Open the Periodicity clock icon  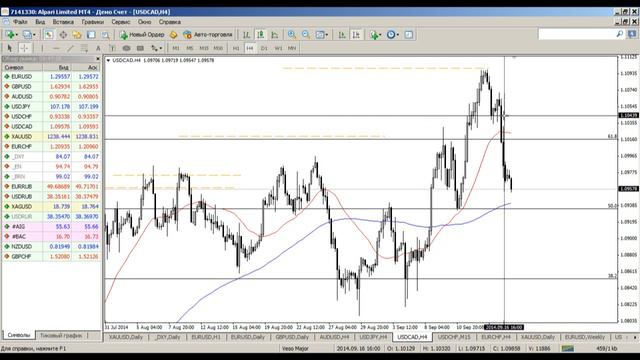click(x=391, y=35)
